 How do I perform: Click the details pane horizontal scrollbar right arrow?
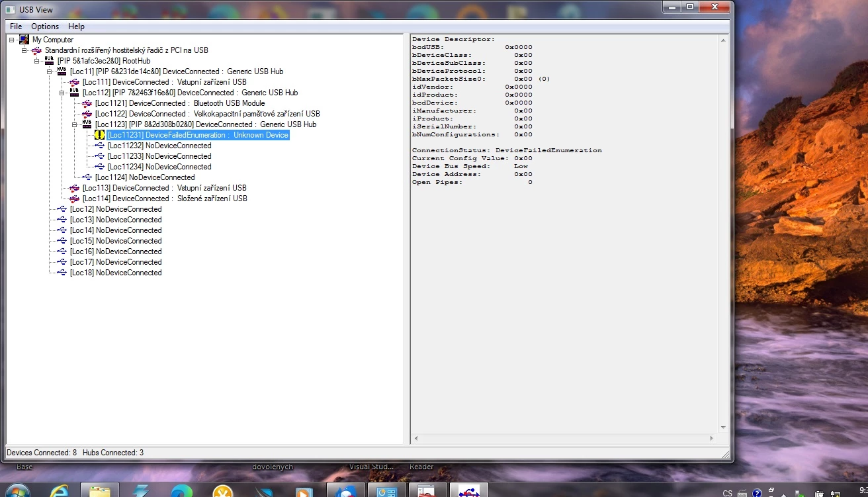tap(713, 438)
